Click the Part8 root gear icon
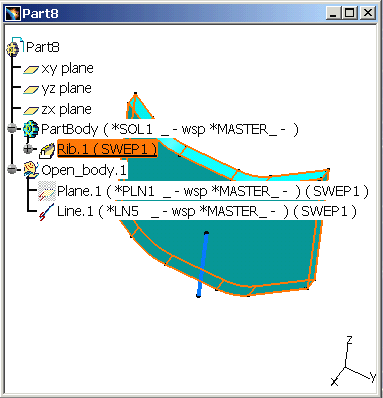The image size is (383, 398). point(14,47)
